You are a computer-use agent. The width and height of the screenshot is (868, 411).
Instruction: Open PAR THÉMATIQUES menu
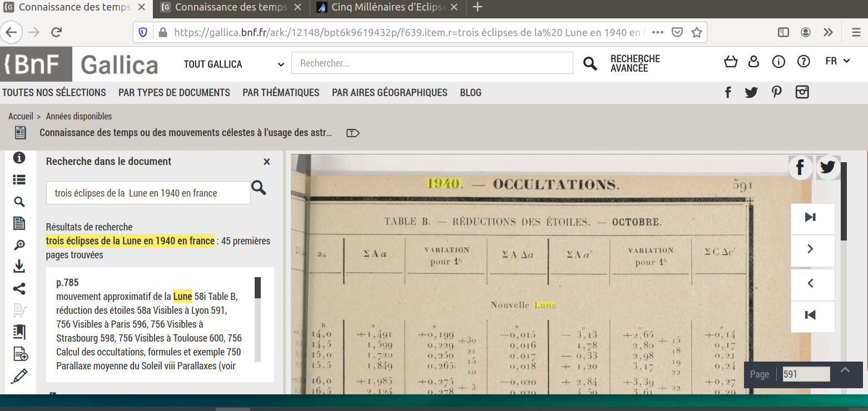(281, 93)
